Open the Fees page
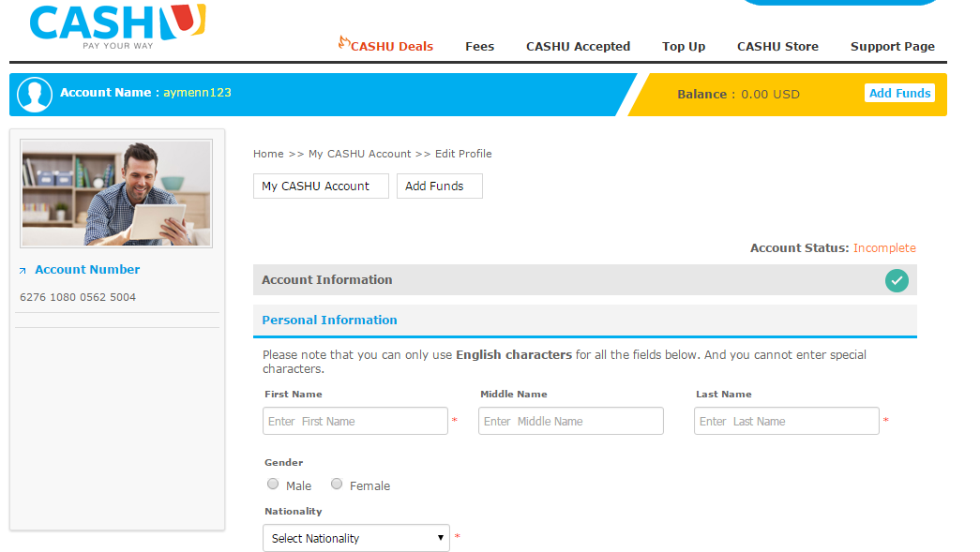980x552 pixels. pyautogui.click(x=479, y=46)
